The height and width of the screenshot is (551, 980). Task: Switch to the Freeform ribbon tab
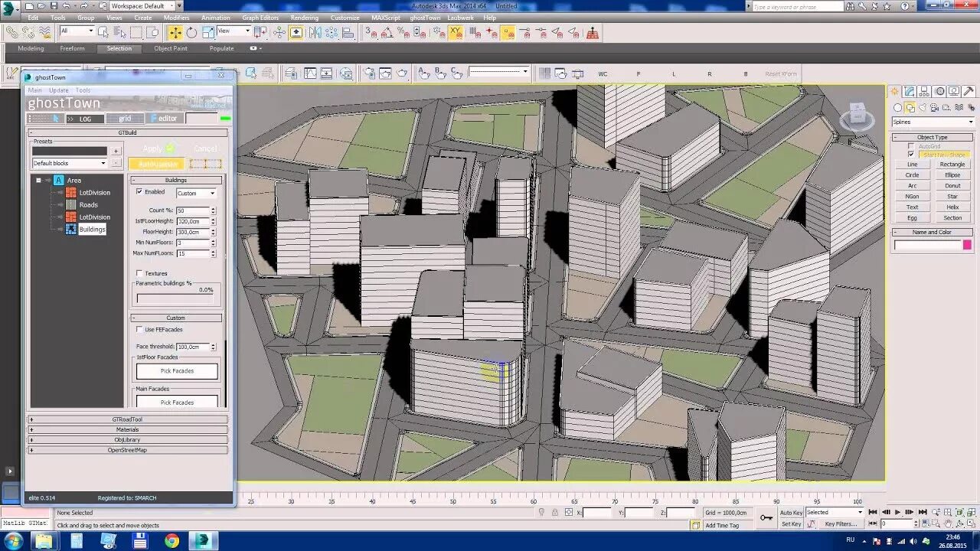[x=73, y=48]
